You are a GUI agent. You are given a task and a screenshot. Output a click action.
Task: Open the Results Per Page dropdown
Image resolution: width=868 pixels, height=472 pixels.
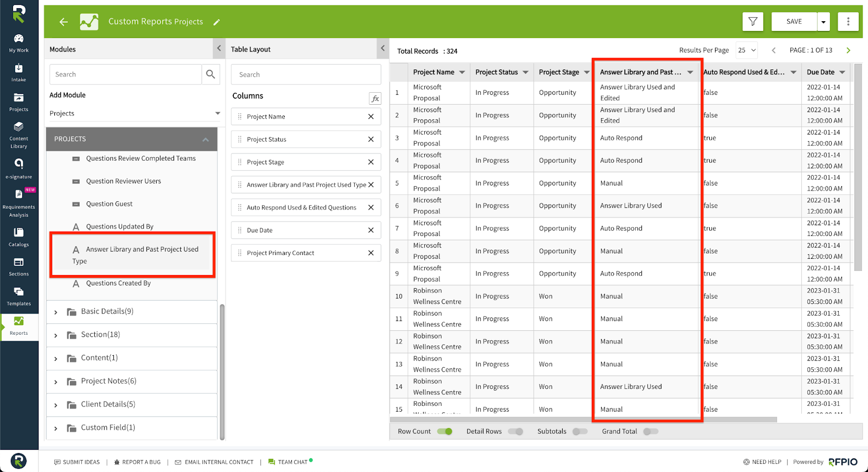pyautogui.click(x=746, y=50)
